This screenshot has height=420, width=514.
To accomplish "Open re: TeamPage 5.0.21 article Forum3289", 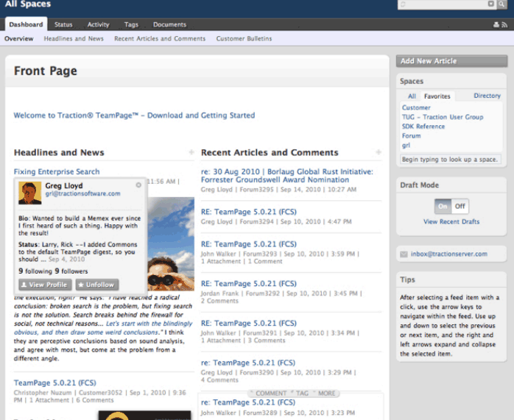I will (248, 402).
